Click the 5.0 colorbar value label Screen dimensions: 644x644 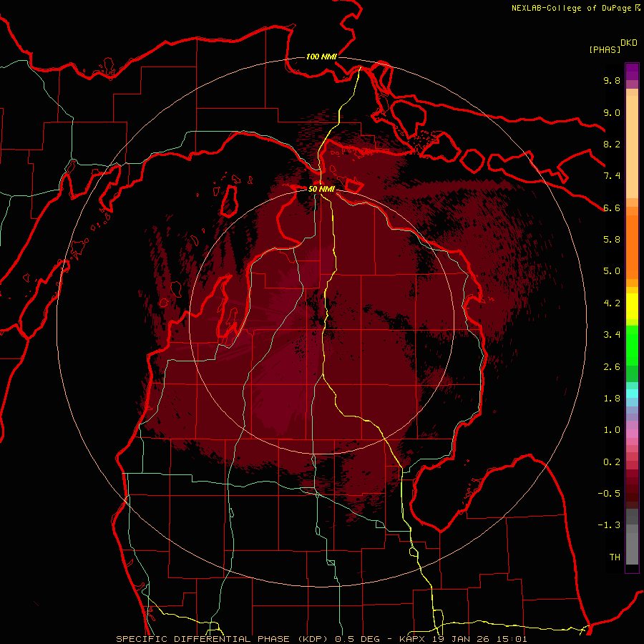tap(612, 271)
